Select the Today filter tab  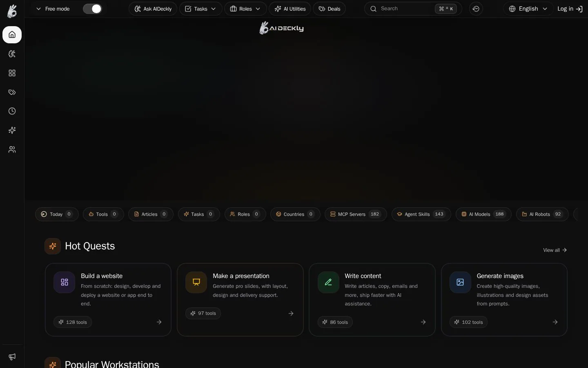[57, 214]
